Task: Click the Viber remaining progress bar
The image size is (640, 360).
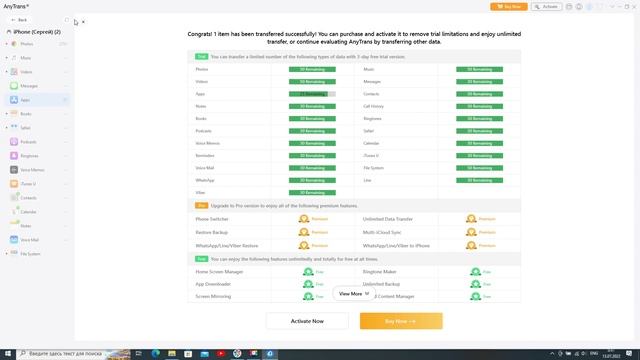Action: tap(312, 193)
